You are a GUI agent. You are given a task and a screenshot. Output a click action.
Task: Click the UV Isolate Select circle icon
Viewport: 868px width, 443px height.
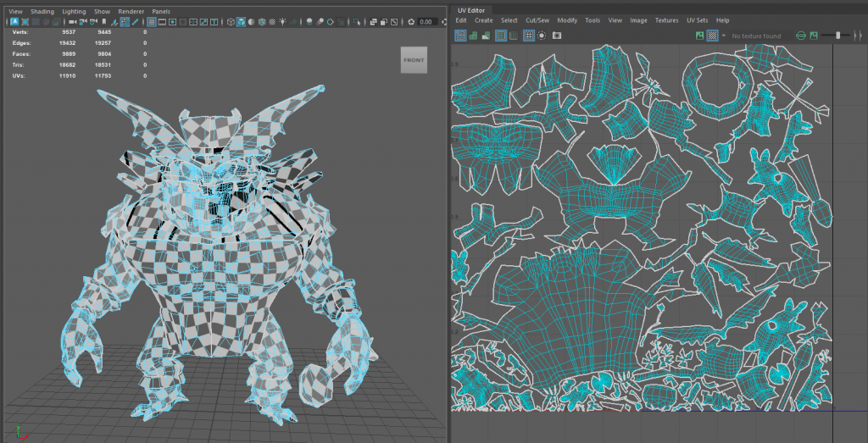click(x=542, y=36)
